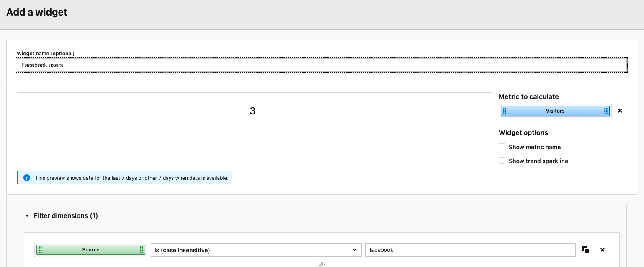The image size is (644, 267).
Task: Click the Widget name text field
Action: tap(322, 65)
